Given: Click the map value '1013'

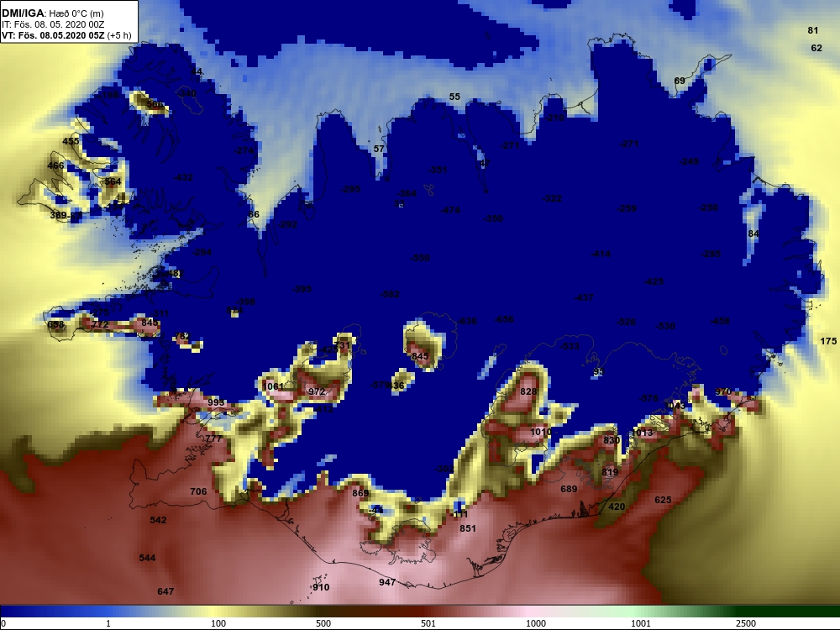Looking at the screenshot, I should pos(643,433).
